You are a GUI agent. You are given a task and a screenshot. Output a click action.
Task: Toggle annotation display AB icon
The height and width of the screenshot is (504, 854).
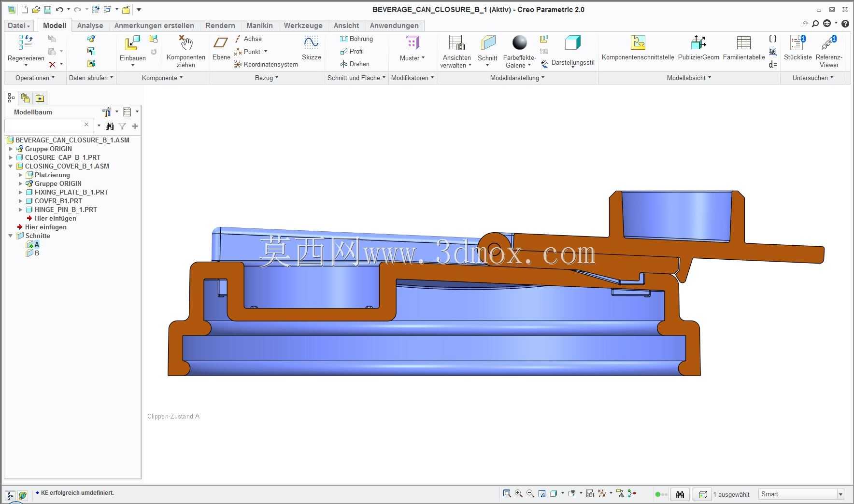[x=572, y=493]
